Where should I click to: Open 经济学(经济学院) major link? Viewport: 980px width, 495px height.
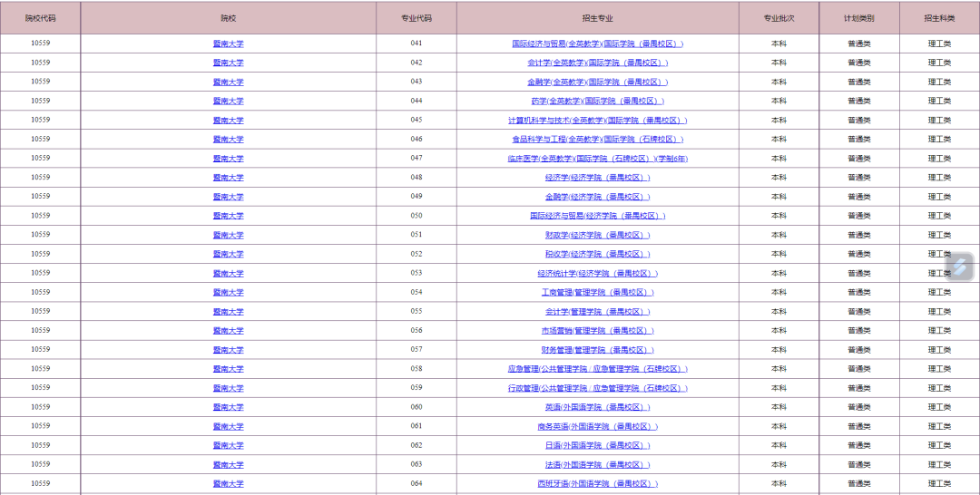597,178
